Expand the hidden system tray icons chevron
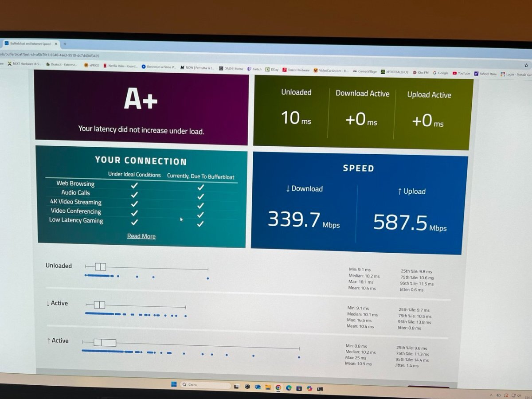 tap(491, 395)
